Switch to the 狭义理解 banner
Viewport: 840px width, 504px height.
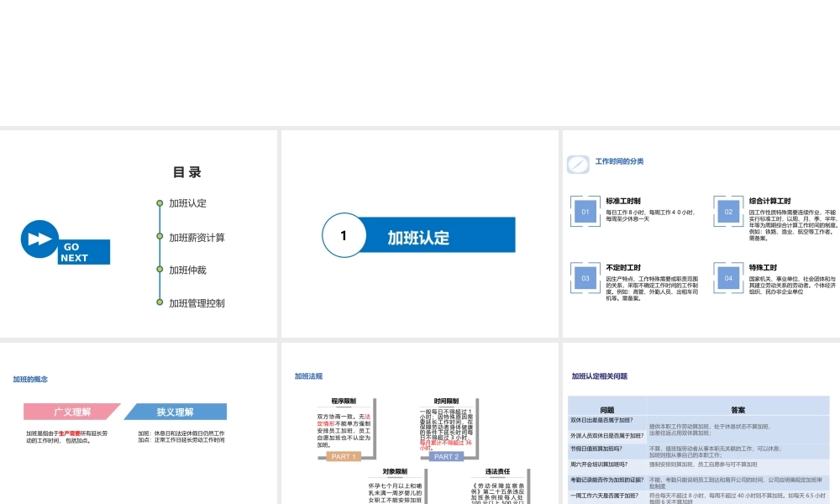176,412
